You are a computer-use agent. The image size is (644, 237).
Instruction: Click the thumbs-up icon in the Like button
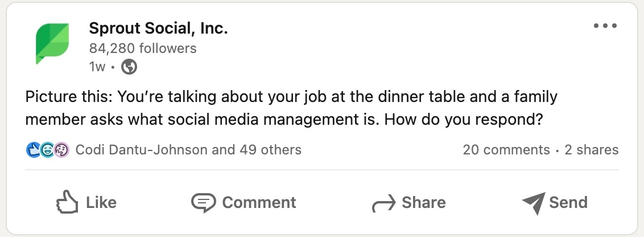(67, 203)
